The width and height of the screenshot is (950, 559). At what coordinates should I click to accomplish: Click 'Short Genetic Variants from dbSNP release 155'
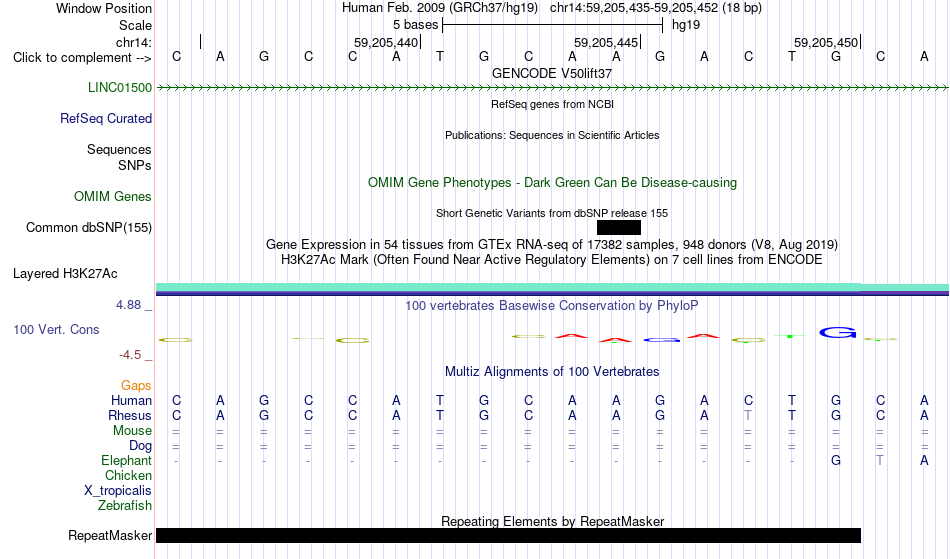click(x=552, y=213)
